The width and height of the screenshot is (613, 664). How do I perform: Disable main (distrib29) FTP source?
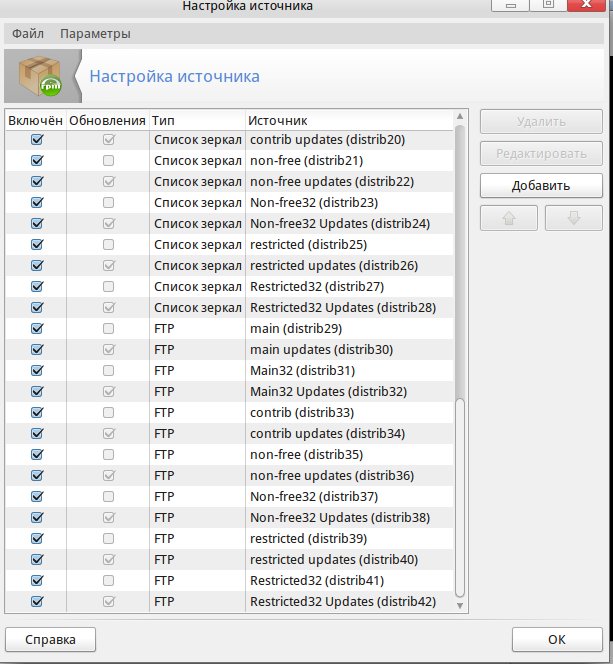coord(37,328)
